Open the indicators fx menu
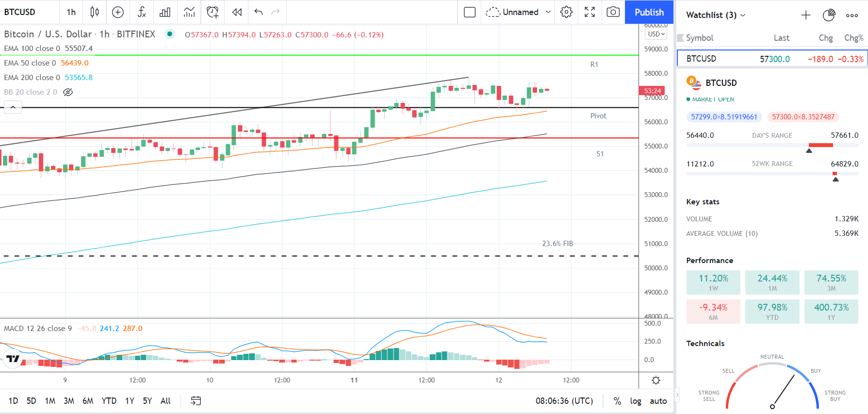The image size is (868, 414). point(142,12)
